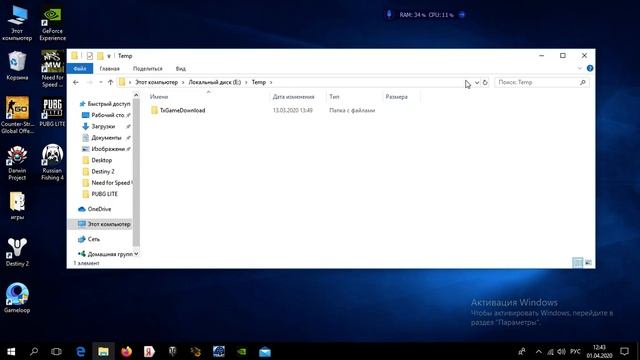Go up one folder level arrow
This screenshot has height=360, width=640.
coord(110,82)
